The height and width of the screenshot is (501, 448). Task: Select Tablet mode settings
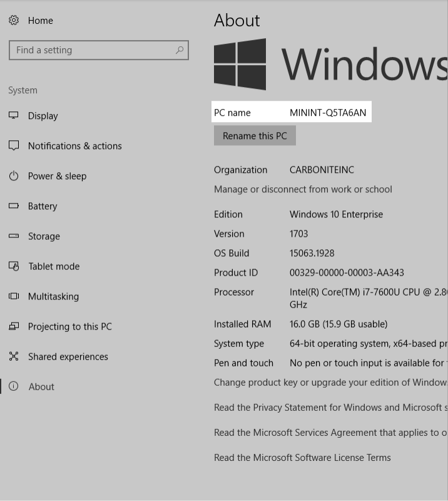(54, 266)
